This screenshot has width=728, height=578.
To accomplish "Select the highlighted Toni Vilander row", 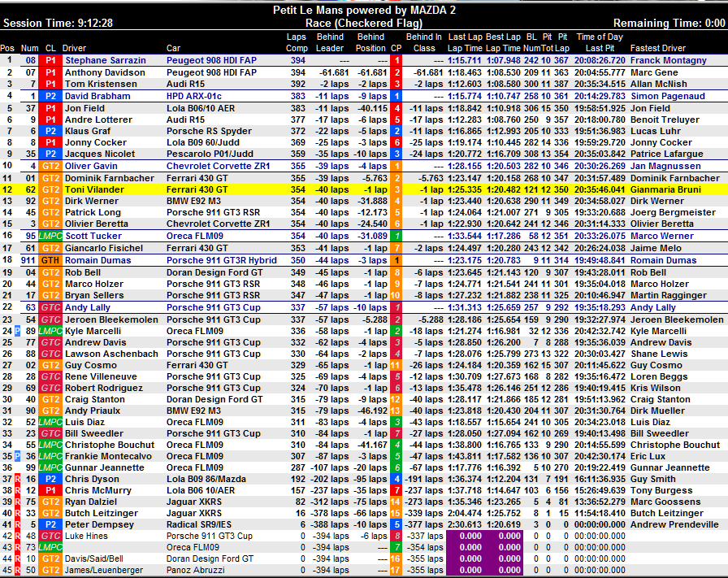I will tap(364, 189).
